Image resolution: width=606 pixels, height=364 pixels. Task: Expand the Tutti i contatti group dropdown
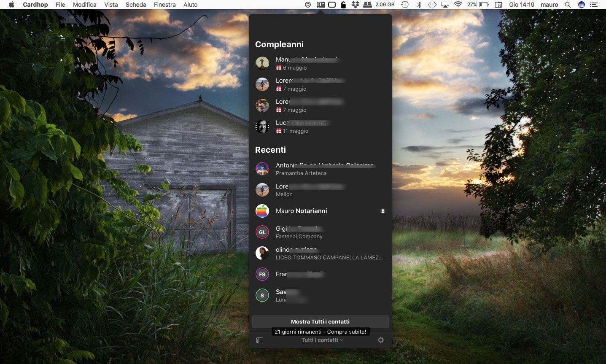(x=322, y=340)
